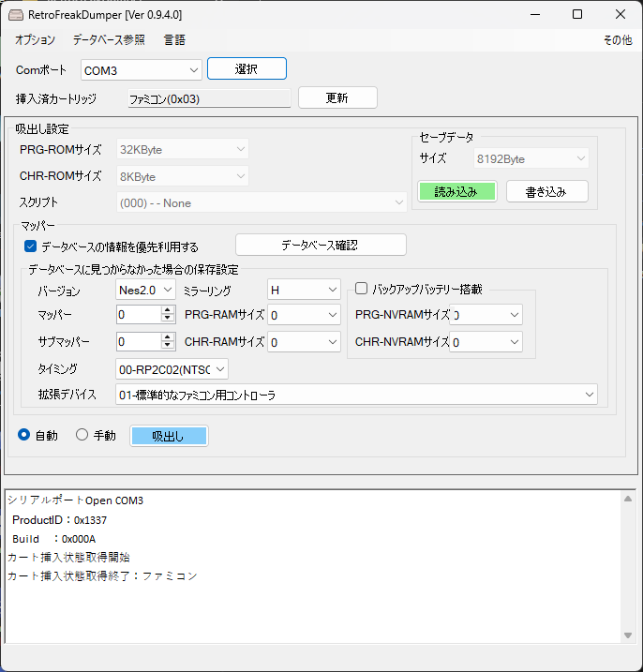The height and width of the screenshot is (672, 643).
Task: Click the サブマッパー number input field
Action: tap(139, 341)
